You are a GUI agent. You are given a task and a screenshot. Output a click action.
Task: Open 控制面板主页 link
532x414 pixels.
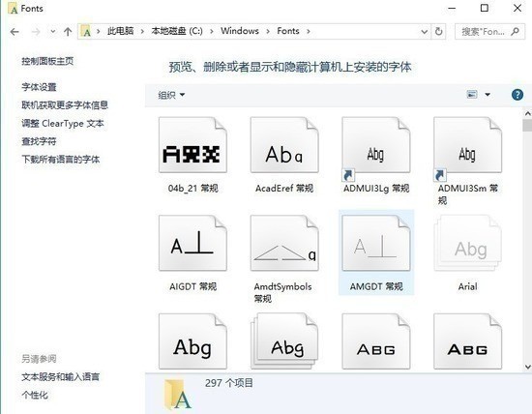coord(47,61)
